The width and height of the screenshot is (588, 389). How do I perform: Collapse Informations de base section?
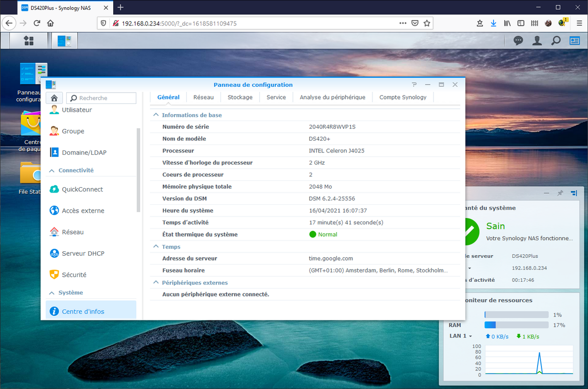(x=156, y=115)
